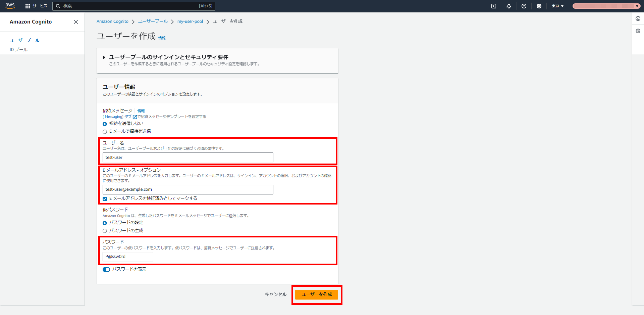
Task: Select ユーザープール in the sidebar
Action: point(24,40)
